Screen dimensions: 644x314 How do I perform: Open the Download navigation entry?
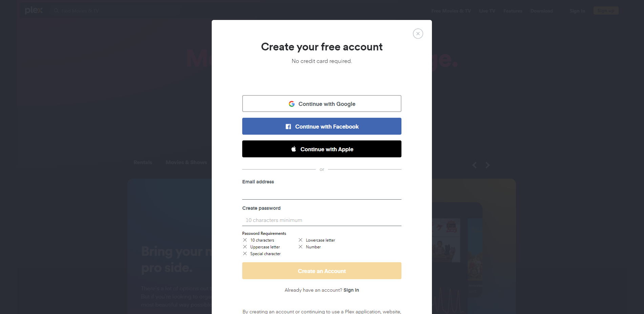coord(541,10)
